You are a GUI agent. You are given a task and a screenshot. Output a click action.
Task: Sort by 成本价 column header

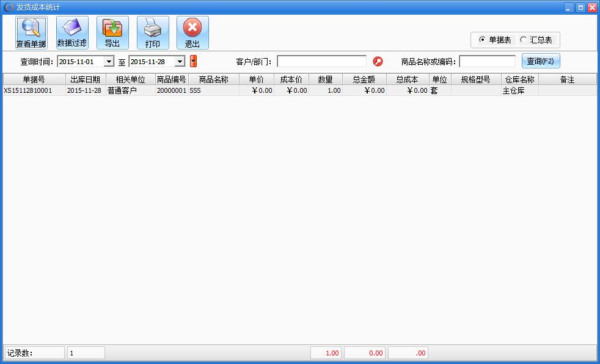click(291, 79)
